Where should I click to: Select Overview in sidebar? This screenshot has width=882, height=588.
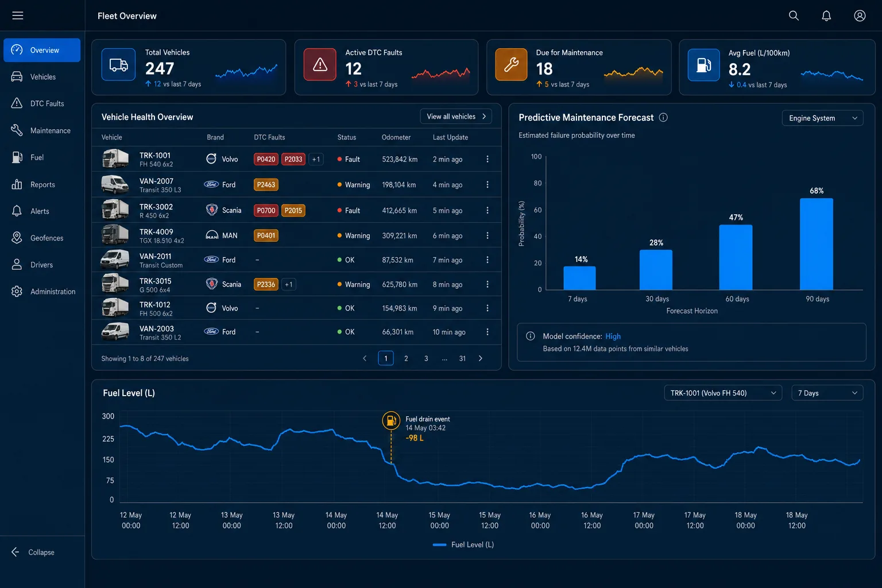42,50
